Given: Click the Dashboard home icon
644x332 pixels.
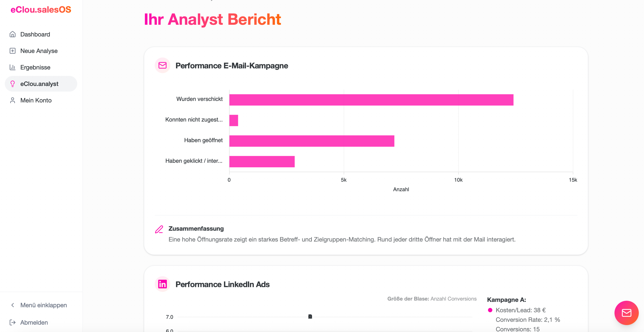Looking at the screenshot, I should tap(12, 34).
